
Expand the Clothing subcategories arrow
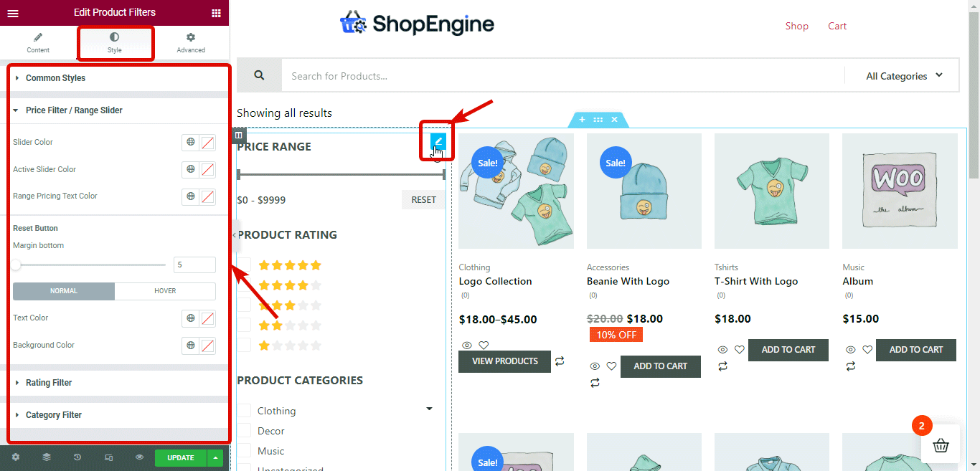(430, 409)
